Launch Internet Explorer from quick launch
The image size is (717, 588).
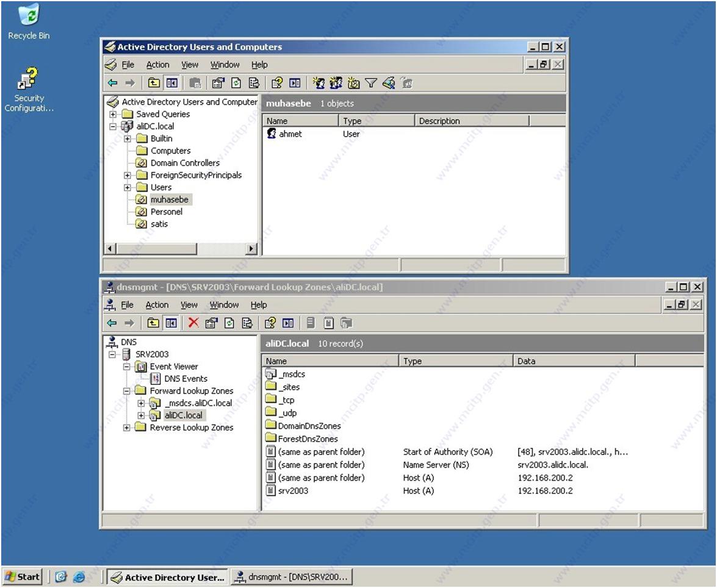(79, 577)
